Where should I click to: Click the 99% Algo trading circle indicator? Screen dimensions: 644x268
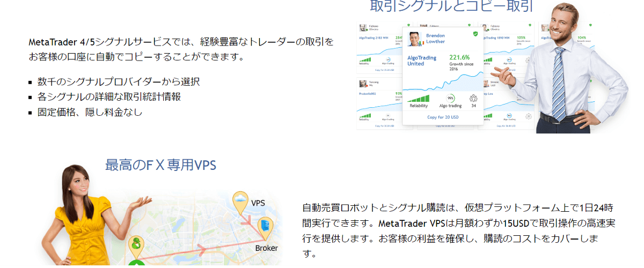(x=450, y=98)
